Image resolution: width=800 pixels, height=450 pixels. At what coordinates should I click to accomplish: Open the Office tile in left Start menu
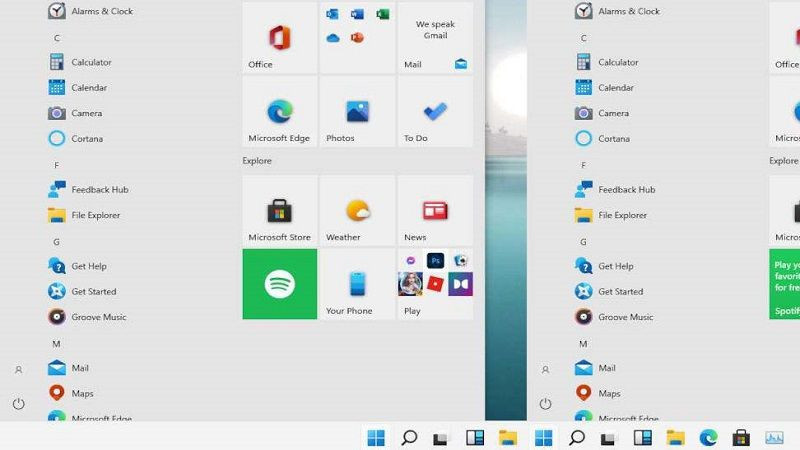pyautogui.click(x=280, y=38)
